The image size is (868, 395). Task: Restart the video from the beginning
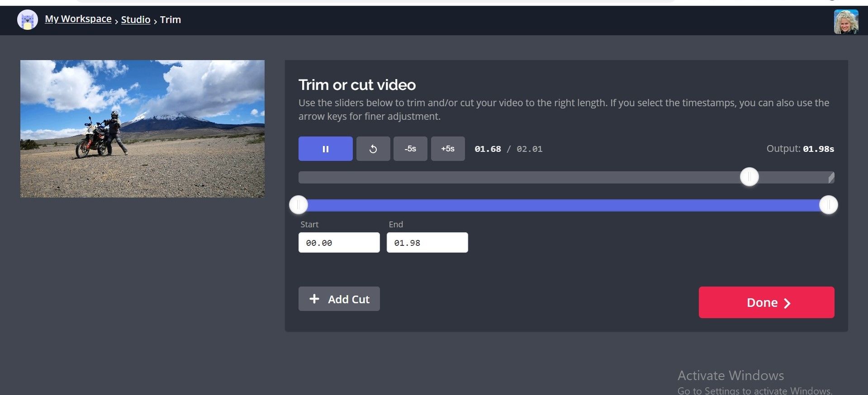(x=373, y=149)
